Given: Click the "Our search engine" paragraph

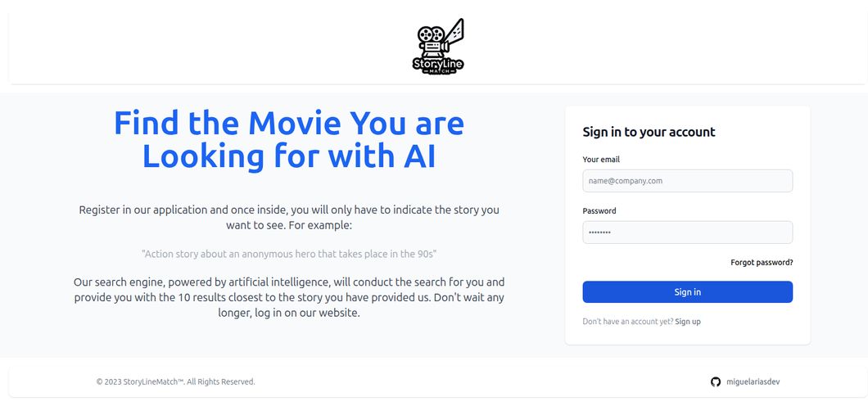Looking at the screenshot, I should 289,297.
